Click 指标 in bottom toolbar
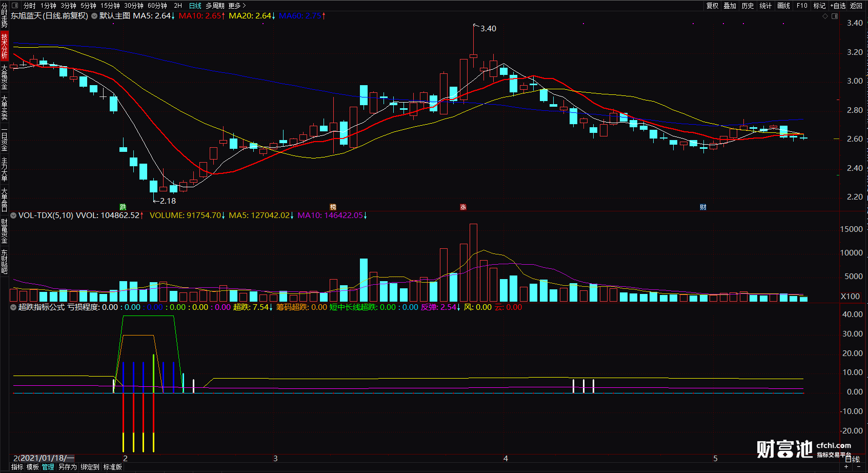Viewport: 868px width, 473px height. click(17, 467)
